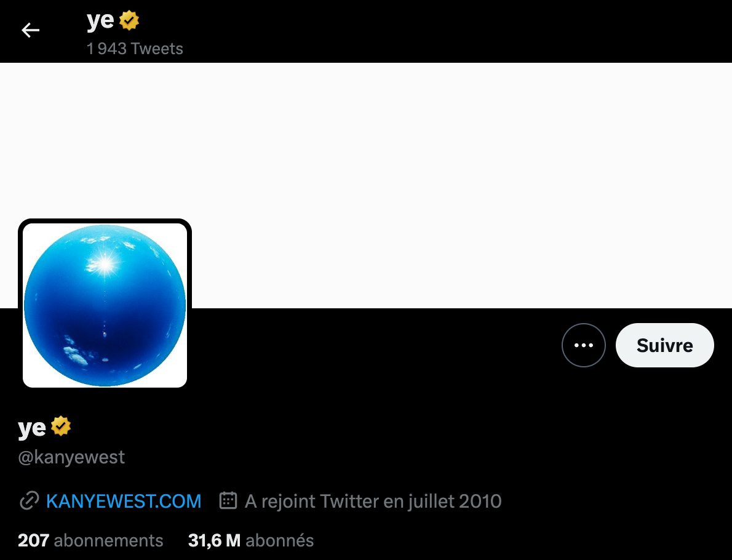Click the @kanyewest handle text
Screen dimensions: 732x560
coord(71,457)
